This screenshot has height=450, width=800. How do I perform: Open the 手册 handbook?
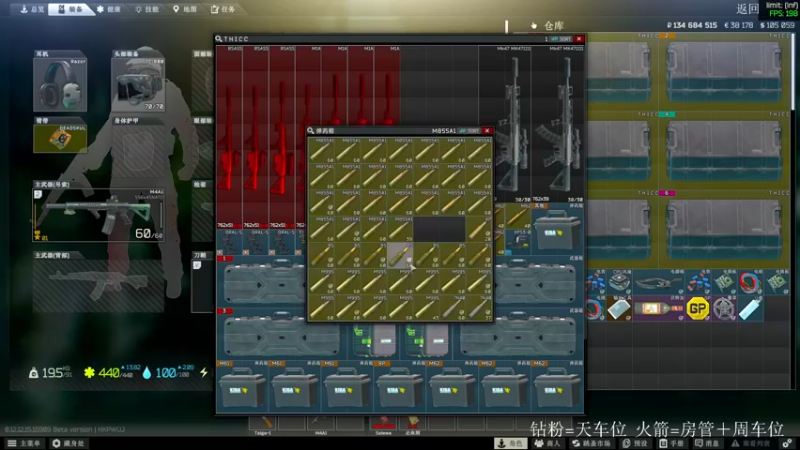click(671, 443)
